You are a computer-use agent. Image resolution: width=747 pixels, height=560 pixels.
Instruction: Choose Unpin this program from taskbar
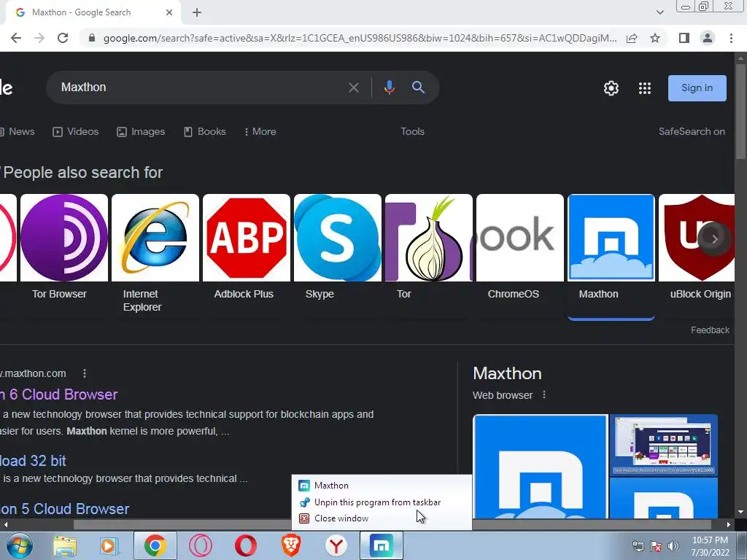click(382, 502)
